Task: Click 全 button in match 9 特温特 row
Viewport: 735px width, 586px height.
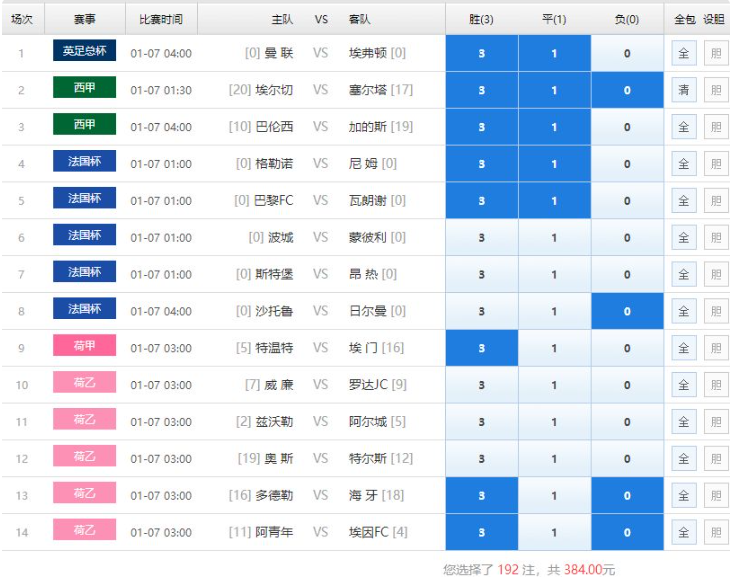Action: (x=683, y=348)
